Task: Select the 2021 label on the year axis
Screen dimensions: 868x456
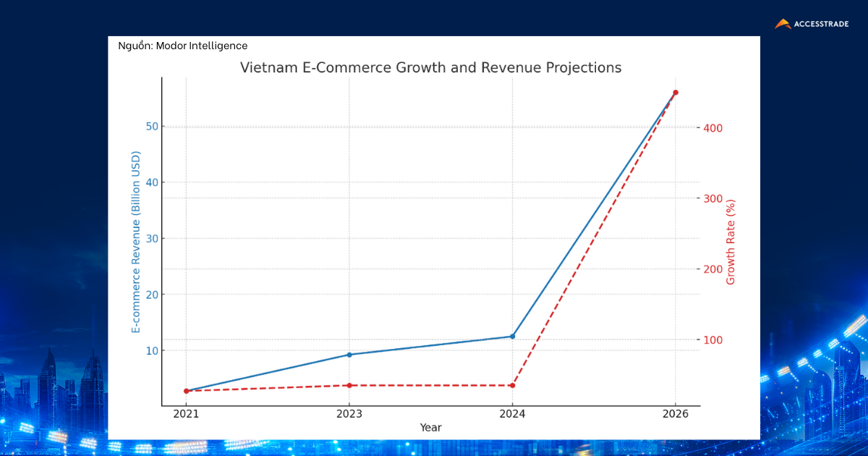Action: 186,414
